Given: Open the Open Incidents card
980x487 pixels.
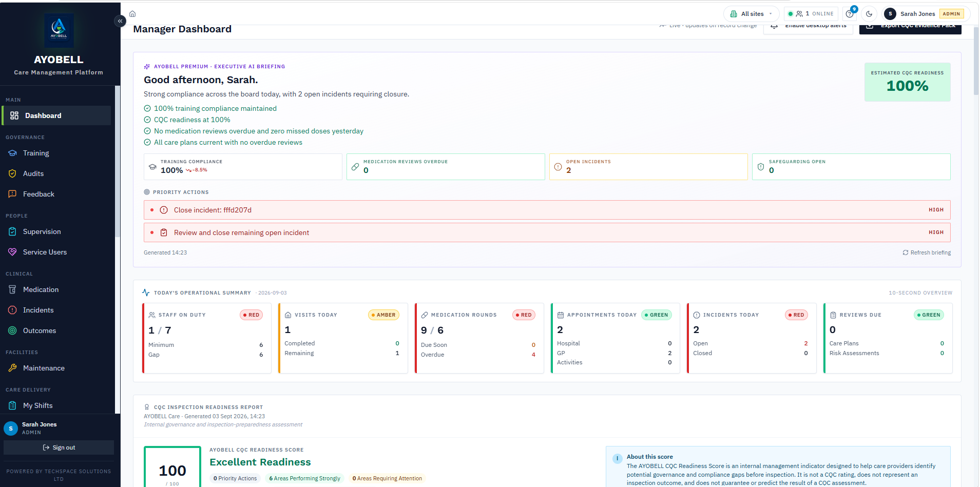Looking at the screenshot, I should (648, 167).
